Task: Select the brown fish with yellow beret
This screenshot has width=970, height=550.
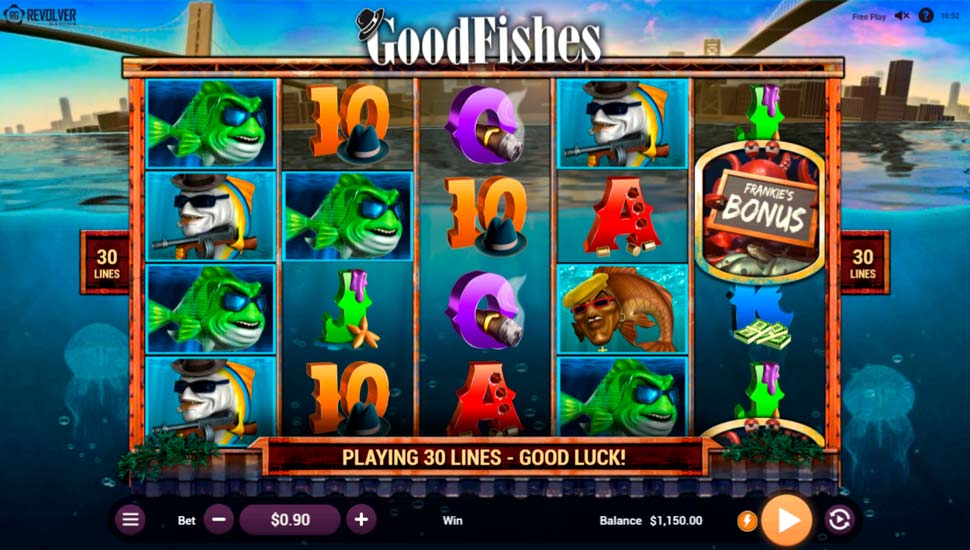Action: click(x=622, y=309)
